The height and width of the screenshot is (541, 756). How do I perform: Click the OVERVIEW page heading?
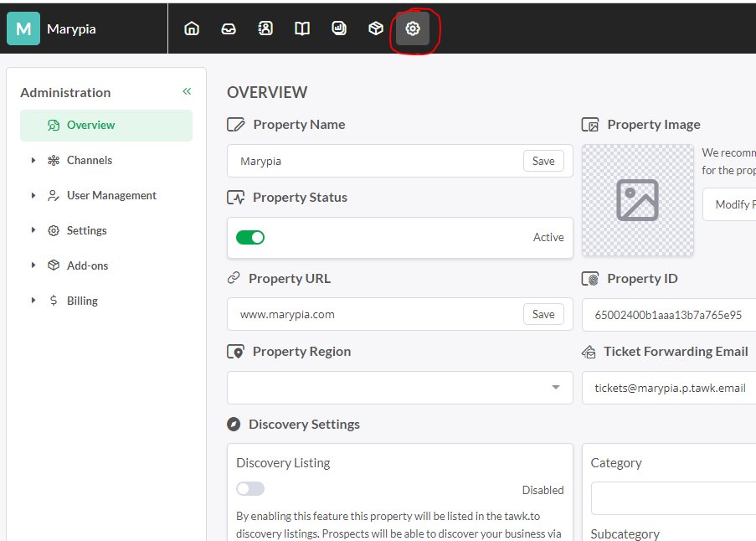tap(267, 92)
